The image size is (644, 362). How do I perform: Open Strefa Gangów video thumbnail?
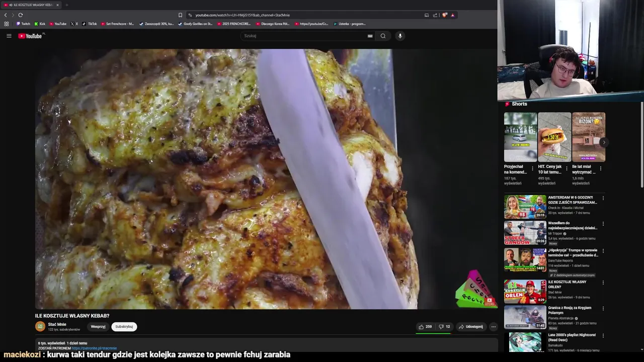[x=525, y=233]
